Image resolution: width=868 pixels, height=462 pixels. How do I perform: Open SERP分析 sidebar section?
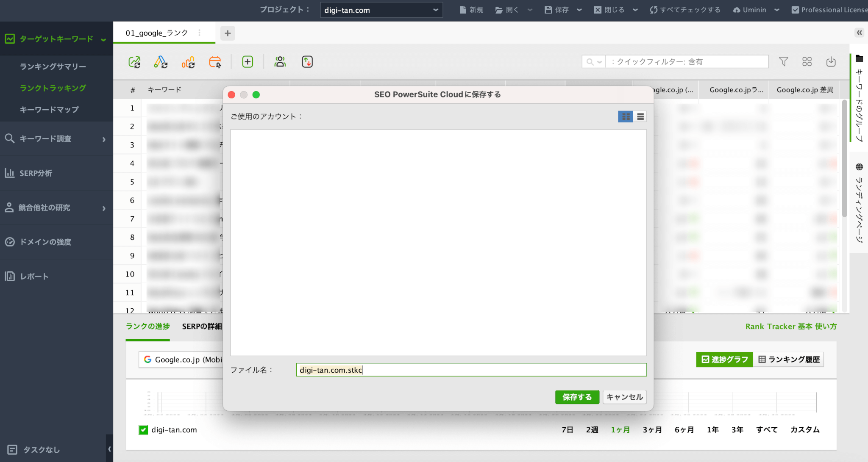coord(56,173)
